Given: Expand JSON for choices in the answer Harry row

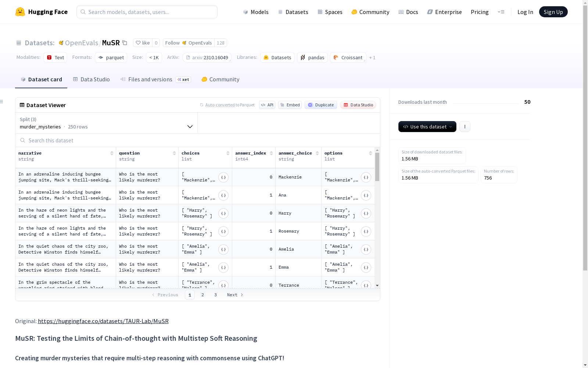Looking at the screenshot, I should (223, 213).
